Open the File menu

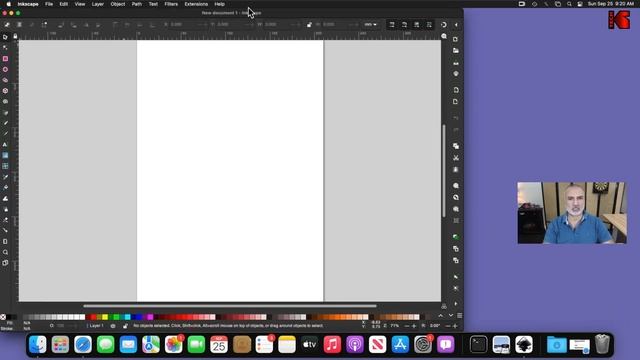coord(49,4)
